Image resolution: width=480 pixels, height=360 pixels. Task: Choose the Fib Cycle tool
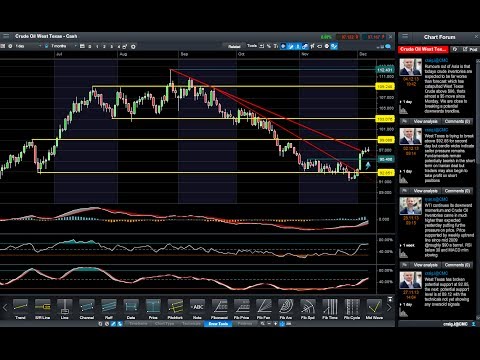click(352, 309)
